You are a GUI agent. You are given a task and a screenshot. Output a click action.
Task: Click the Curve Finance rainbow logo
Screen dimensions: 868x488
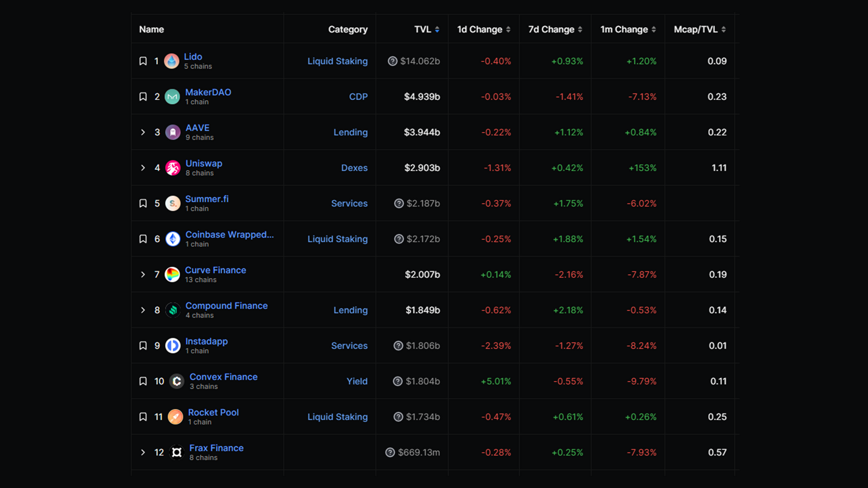pyautogui.click(x=172, y=275)
